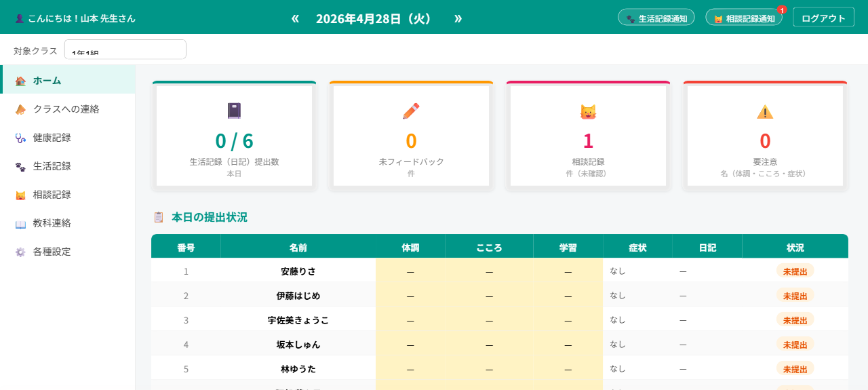Open the 生活記録（日記）提出数 card
Viewport: 868px width, 390px height.
pyautogui.click(x=234, y=136)
